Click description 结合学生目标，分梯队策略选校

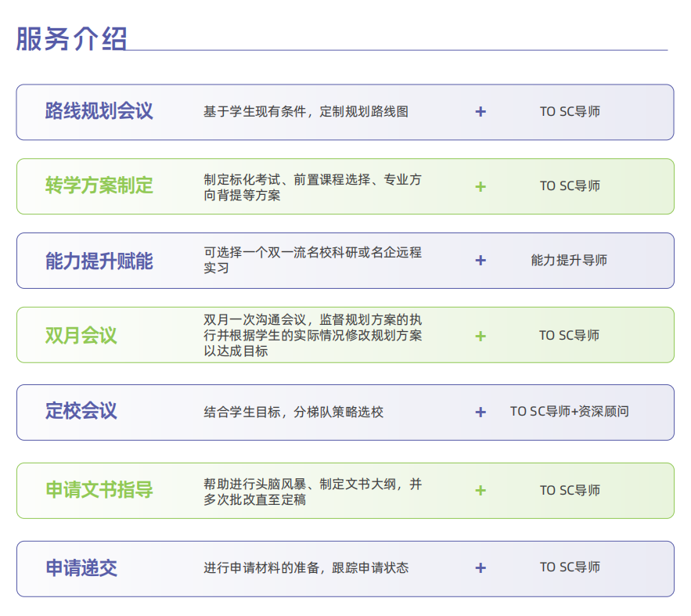(x=293, y=412)
